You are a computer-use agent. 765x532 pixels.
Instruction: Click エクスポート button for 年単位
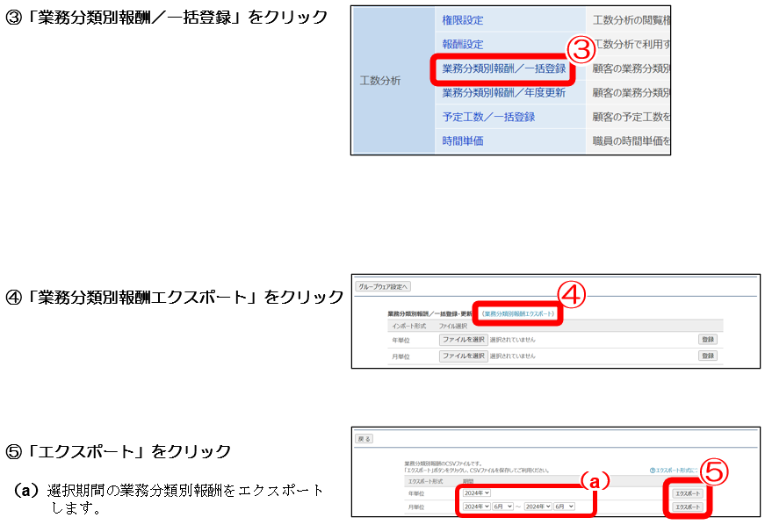[x=688, y=493]
